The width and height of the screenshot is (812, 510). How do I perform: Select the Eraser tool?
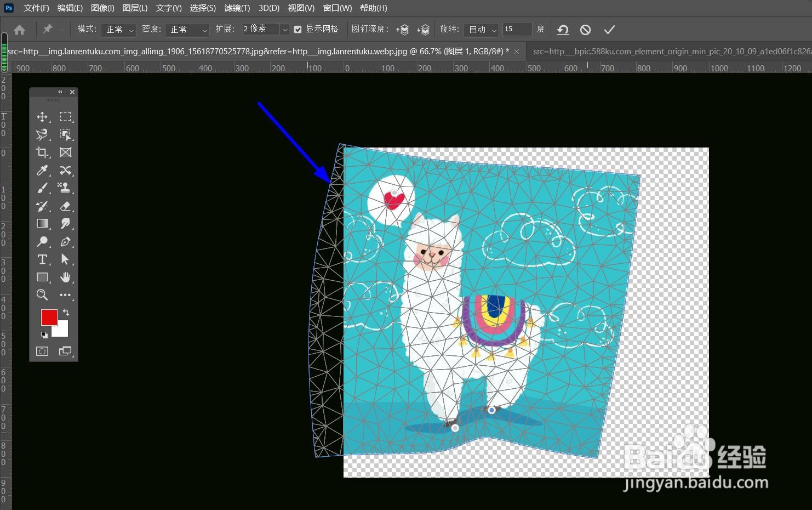(65, 206)
